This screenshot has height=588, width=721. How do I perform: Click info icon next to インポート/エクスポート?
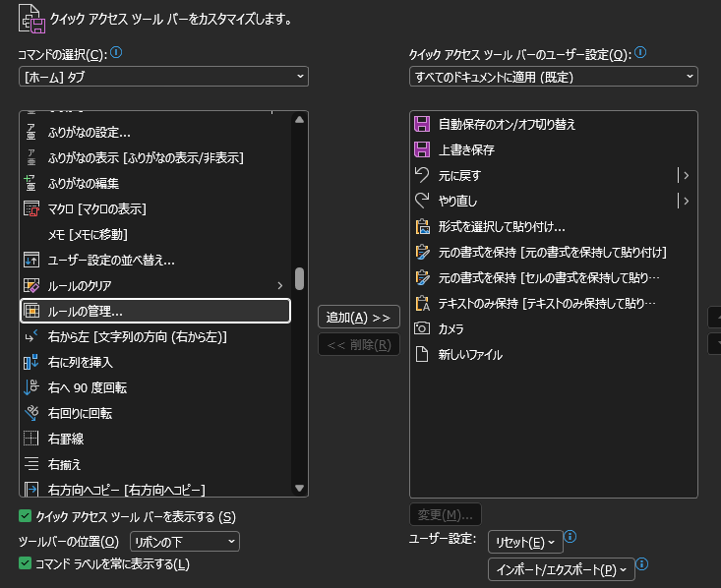click(x=642, y=564)
